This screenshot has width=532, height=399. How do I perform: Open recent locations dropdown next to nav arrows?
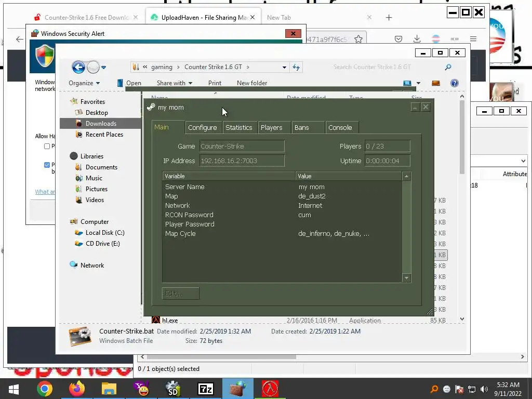104,68
